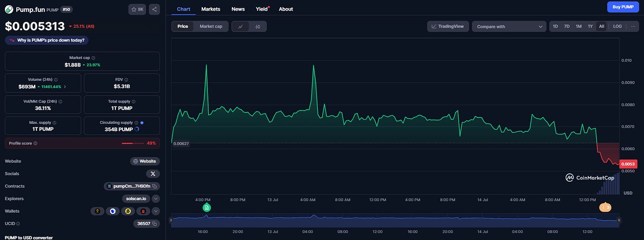
Task: Click the Market cap info icon
Action: tap(93, 58)
